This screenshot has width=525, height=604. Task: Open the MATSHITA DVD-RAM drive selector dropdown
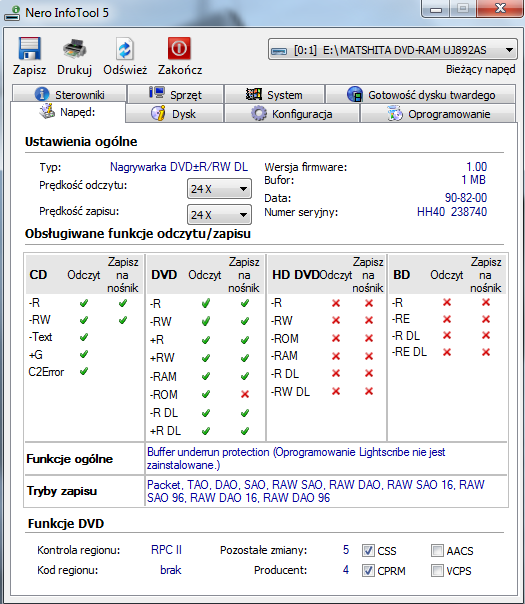[x=392, y=50]
